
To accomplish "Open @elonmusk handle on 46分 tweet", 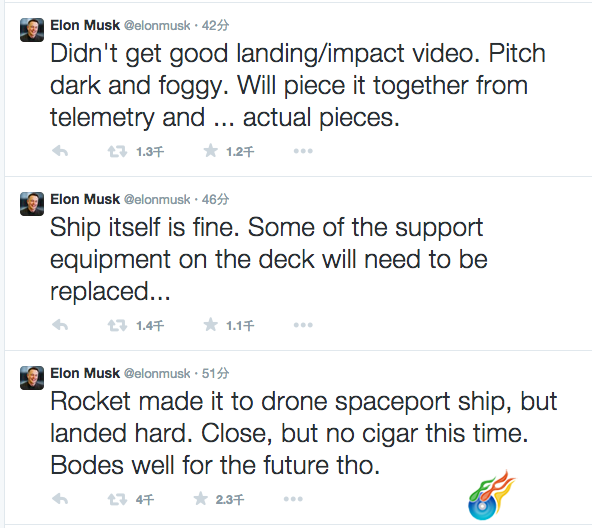I will click(x=157, y=199).
